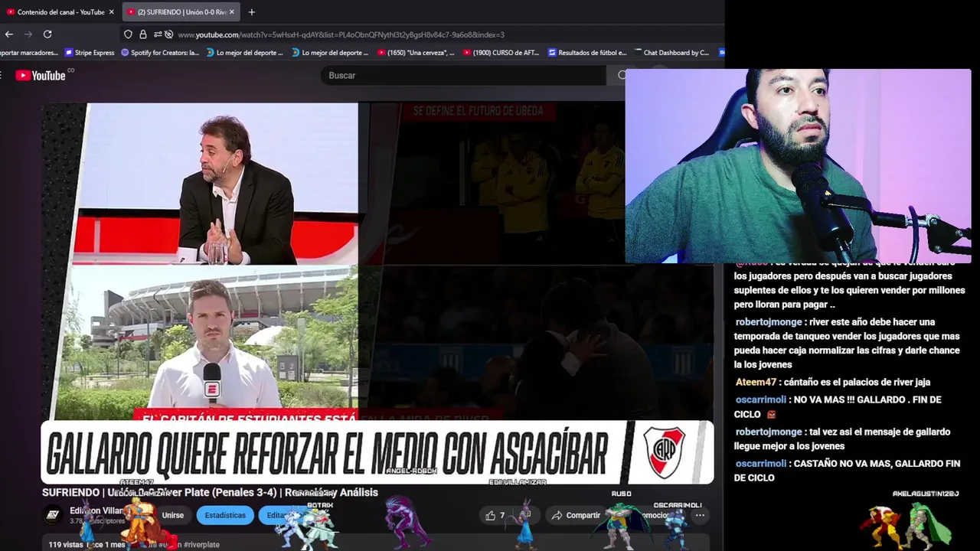The height and width of the screenshot is (551, 980).
Task: Open the three-dot more actions menu
Action: coord(700,515)
